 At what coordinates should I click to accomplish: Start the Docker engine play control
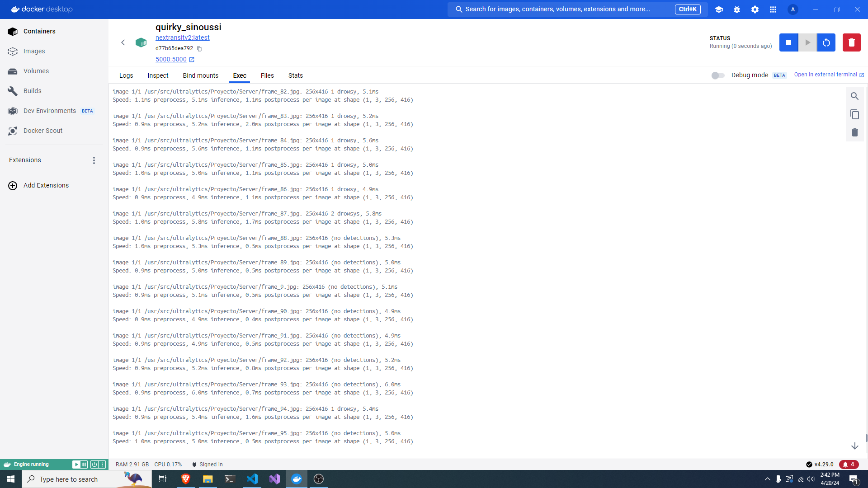pos(76,465)
